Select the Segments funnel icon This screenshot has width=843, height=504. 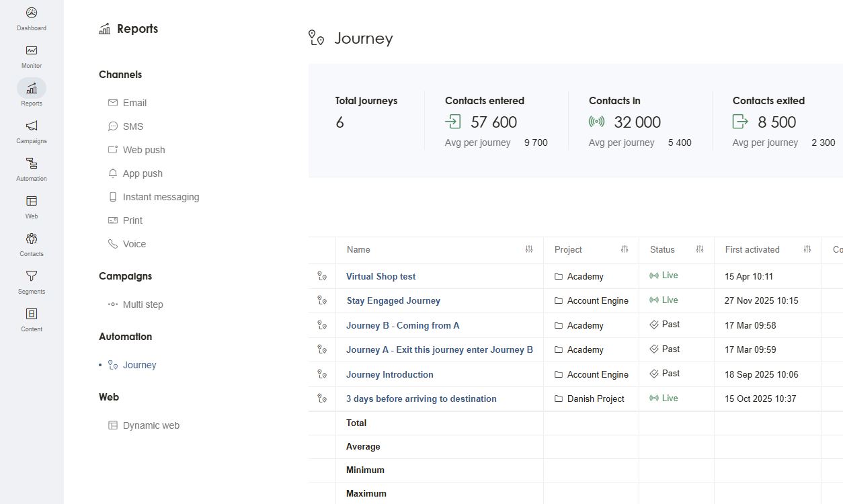pos(32,276)
